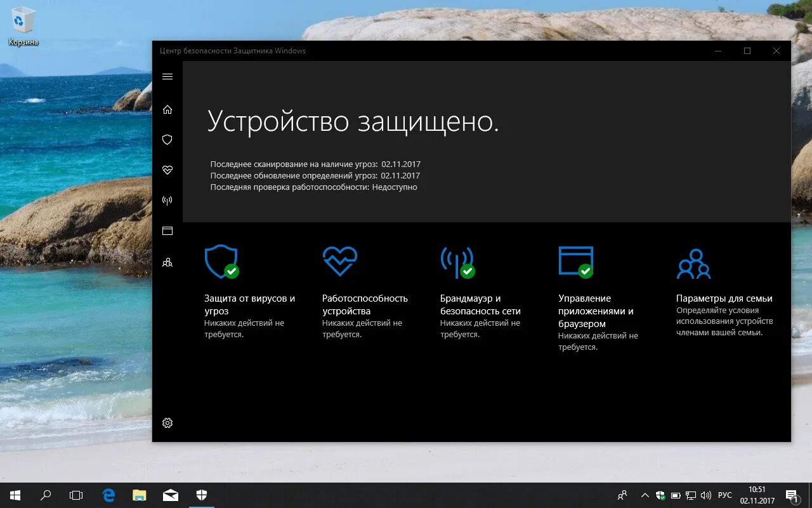Open heart device health icon in sidebar
This screenshot has height=508, width=812.
(167, 170)
